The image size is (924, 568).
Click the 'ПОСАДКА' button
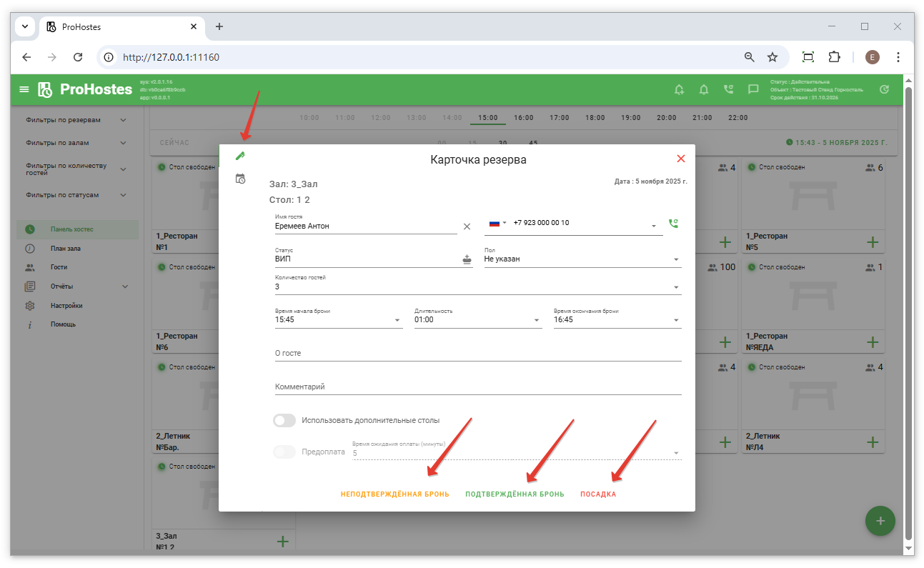point(598,494)
